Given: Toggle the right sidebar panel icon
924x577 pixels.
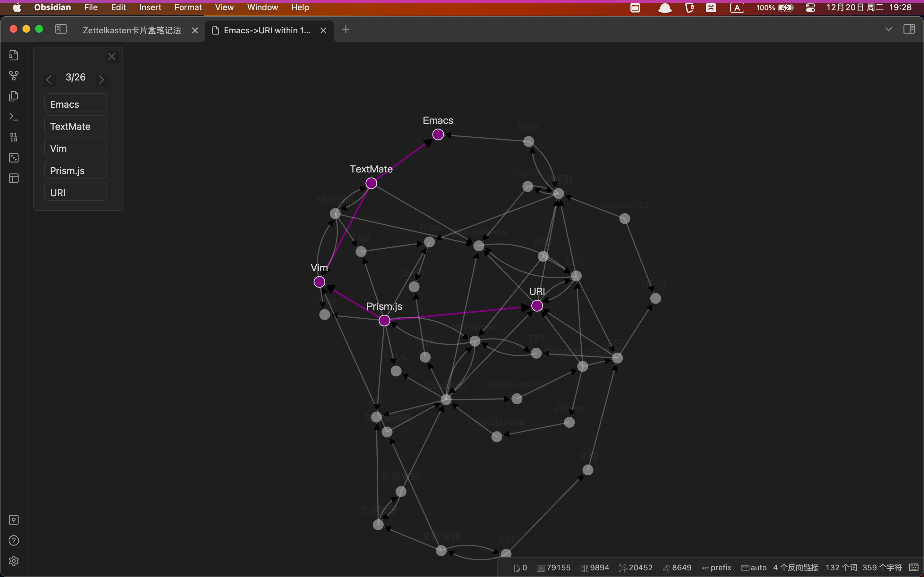Looking at the screenshot, I should coord(910,29).
